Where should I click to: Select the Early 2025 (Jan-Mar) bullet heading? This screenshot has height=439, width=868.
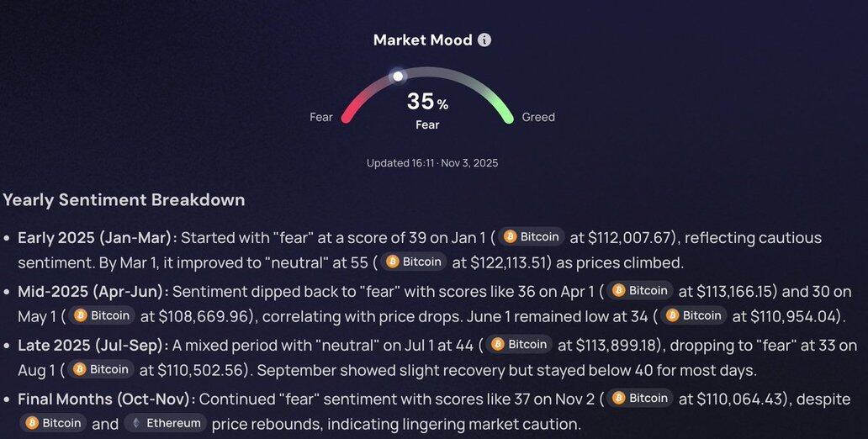(x=98, y=237)
